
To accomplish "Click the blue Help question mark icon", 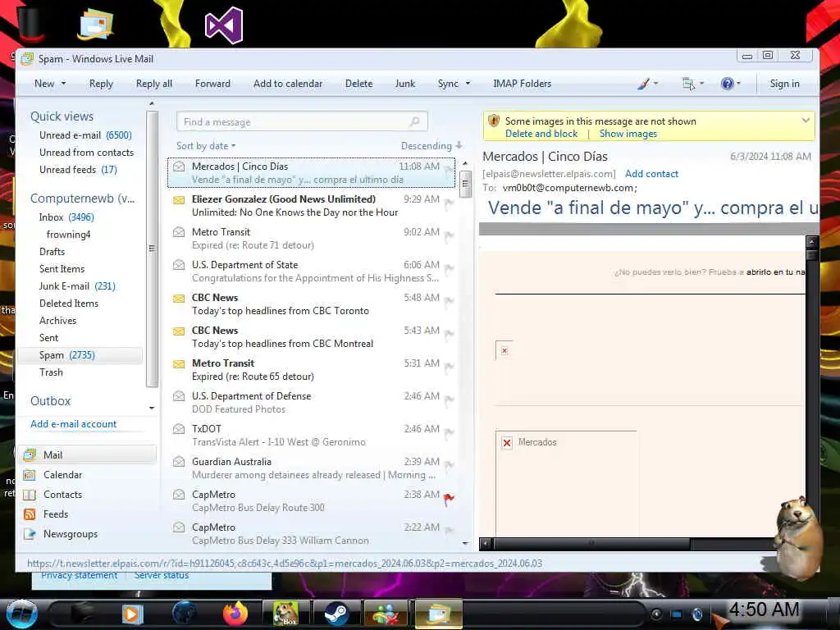I will [x=727, y=84].
